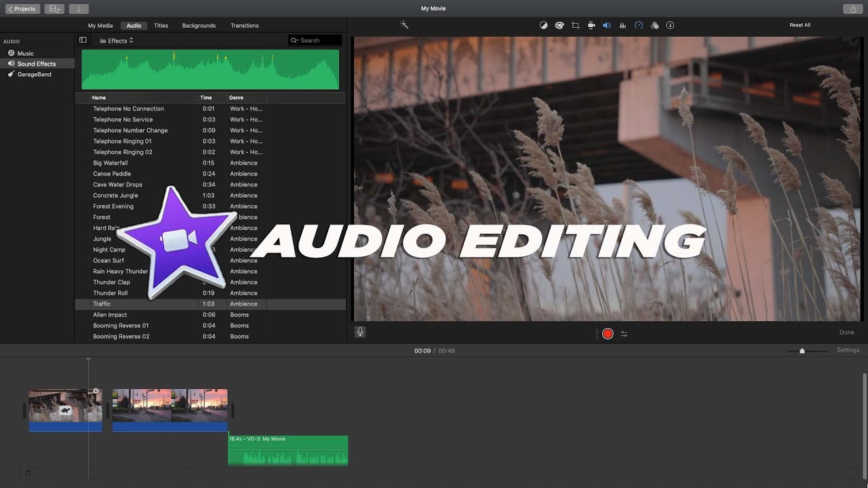The image size is (868, 488).
Task: Go back to Projects
Action: 22,9
